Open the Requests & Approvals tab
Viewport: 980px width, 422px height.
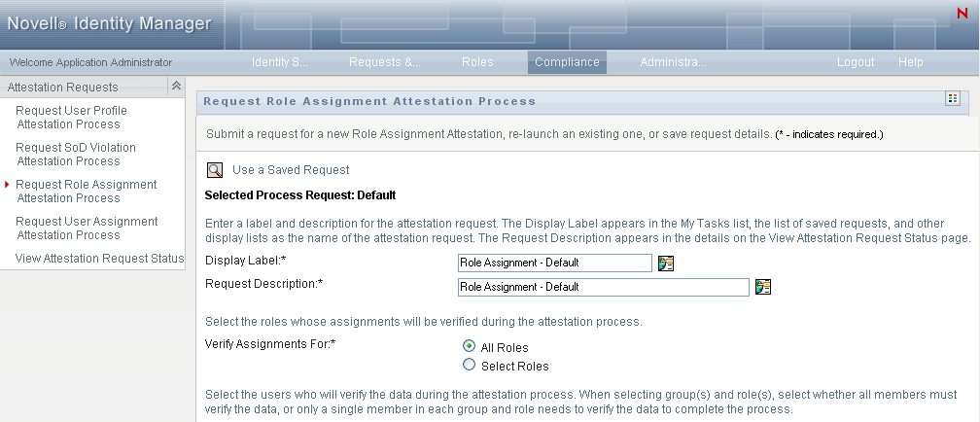tap(385, 62)
